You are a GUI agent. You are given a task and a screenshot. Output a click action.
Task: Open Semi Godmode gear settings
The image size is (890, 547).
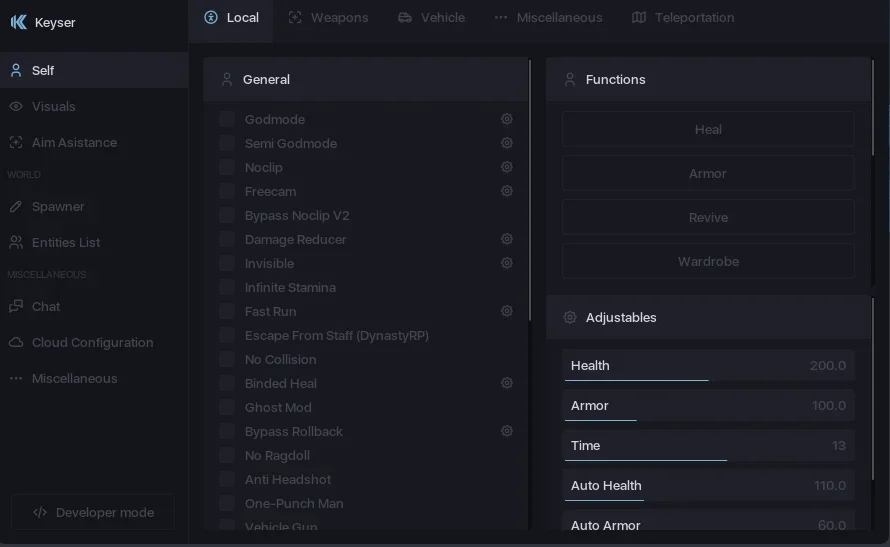tap(507, 143)
